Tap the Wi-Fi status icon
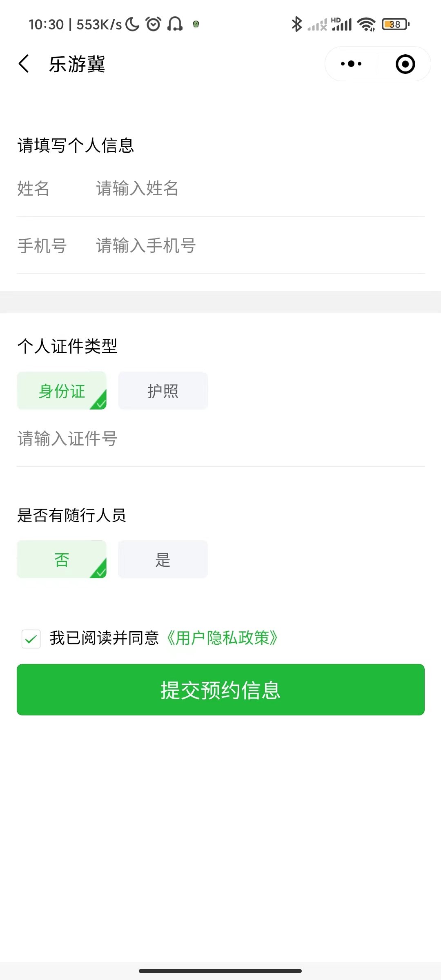This screenshot has height=980, width=441. [366, 24]
